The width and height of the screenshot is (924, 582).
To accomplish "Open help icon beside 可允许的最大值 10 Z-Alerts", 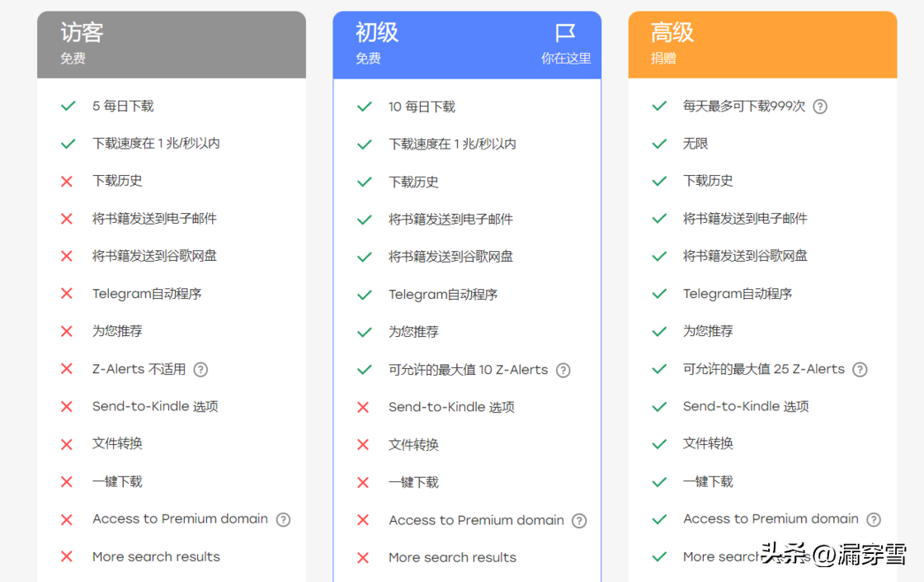I will coord(563,371).
